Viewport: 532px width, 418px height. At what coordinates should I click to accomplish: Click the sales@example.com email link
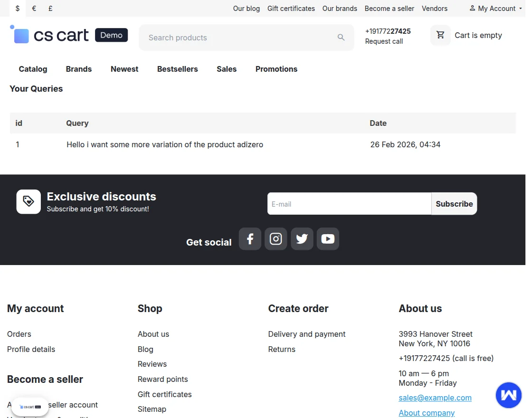point(435,398)
